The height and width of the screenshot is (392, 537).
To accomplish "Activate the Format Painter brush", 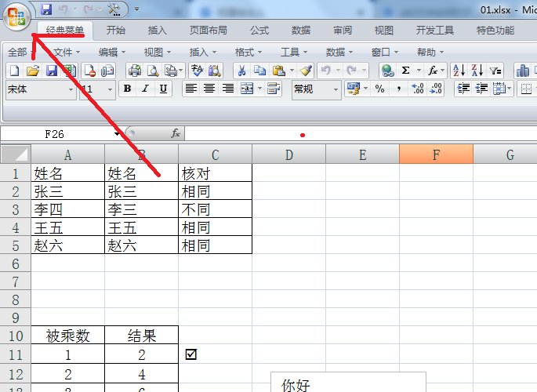I will [x=306, y=71].
